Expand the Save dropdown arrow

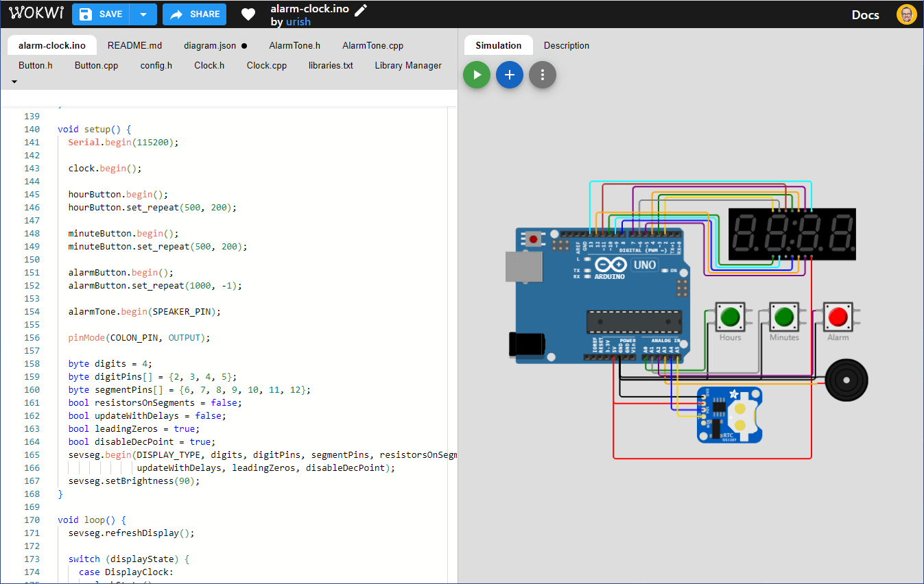click(x=143, y=14)
